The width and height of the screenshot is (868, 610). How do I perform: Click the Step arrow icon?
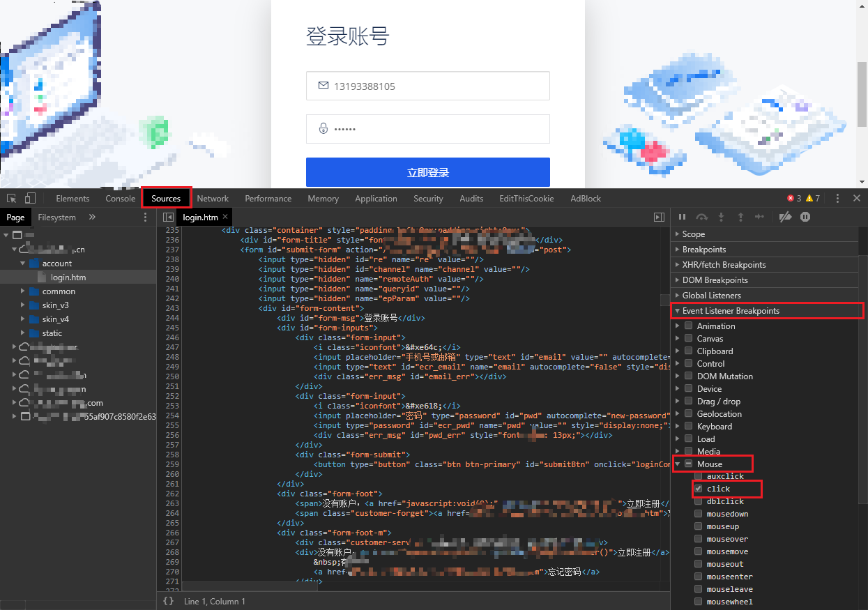click(760, 218)
